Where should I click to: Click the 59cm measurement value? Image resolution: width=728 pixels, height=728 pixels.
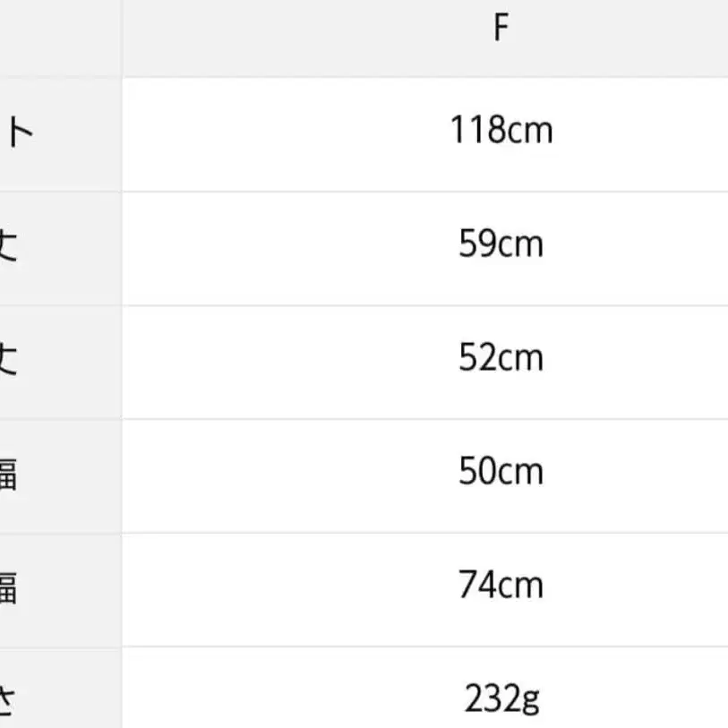tap(501, 244)
